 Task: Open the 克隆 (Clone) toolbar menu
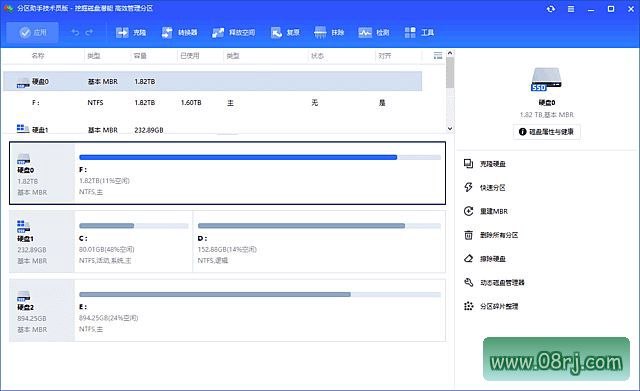pos(131,33)
